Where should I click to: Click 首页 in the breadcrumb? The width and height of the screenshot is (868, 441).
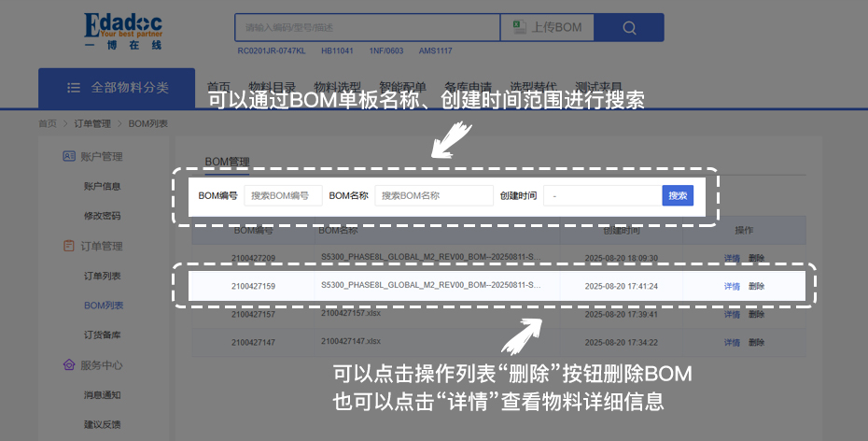click(x=47, y=123)
